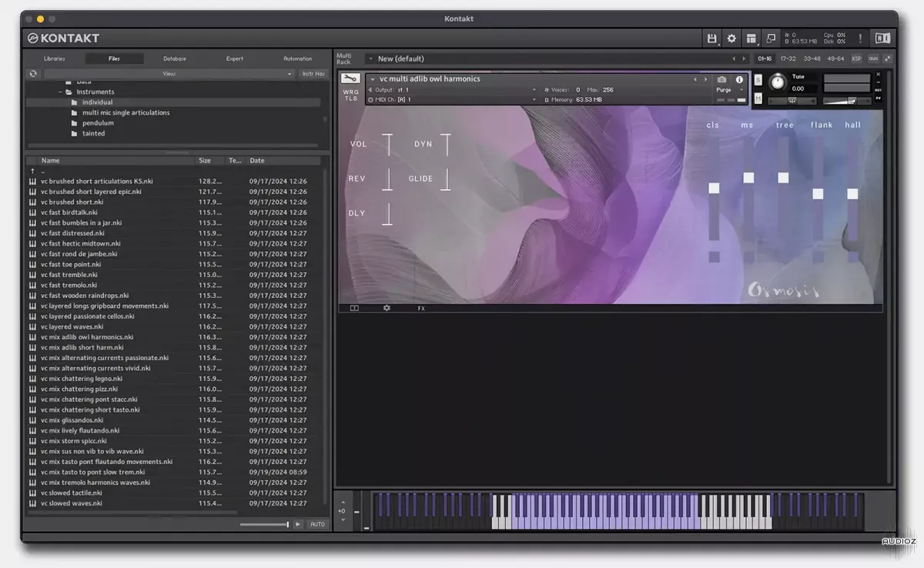Open the New (default) multi dropdown

coord(545,58)
